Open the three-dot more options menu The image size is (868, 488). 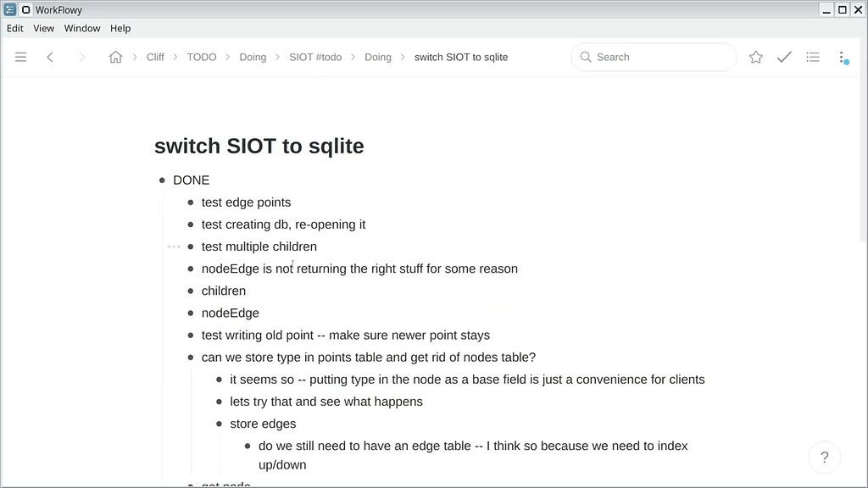pos(842,57)
